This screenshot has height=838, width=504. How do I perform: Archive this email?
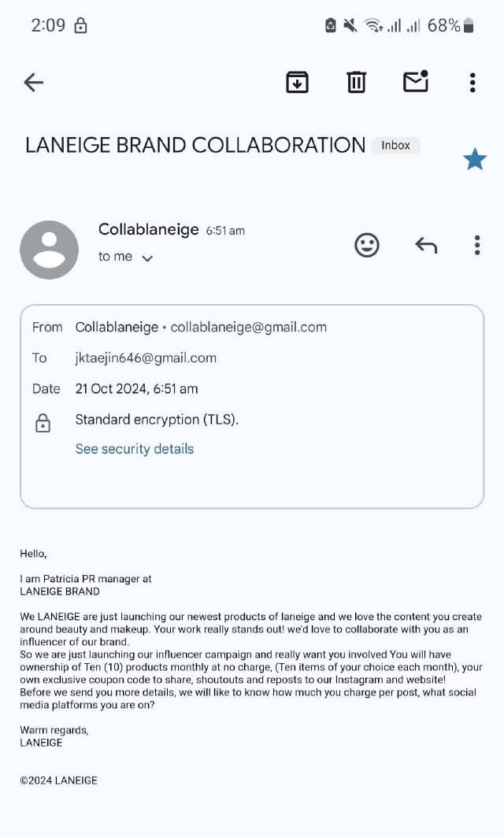click(297, 82)
